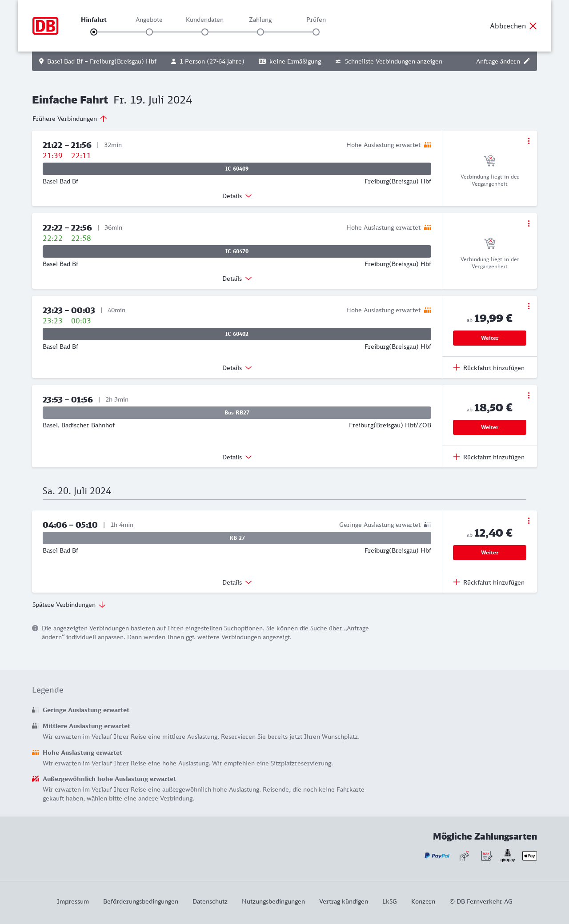Expand Details for IC 60409 connection
This screenshot has width=569, height=924.
tap(237, 196)
